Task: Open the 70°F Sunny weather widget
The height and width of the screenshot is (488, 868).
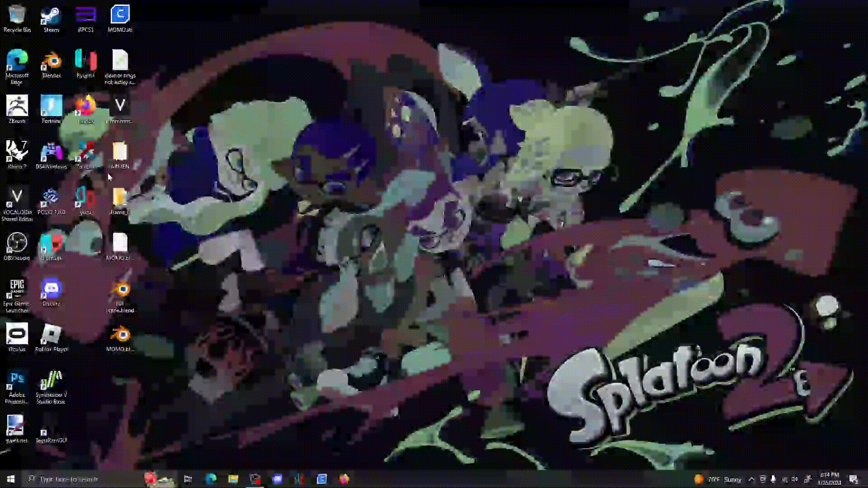Action: click(x=718, y=479)
